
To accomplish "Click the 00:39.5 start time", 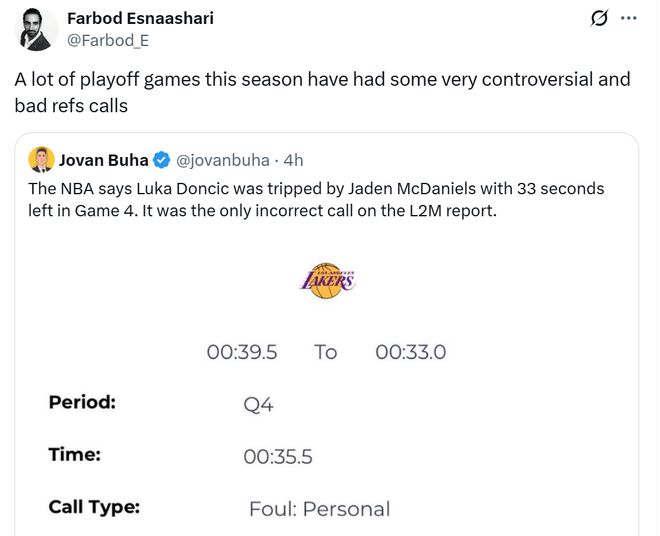I will (x=241, y=352).
